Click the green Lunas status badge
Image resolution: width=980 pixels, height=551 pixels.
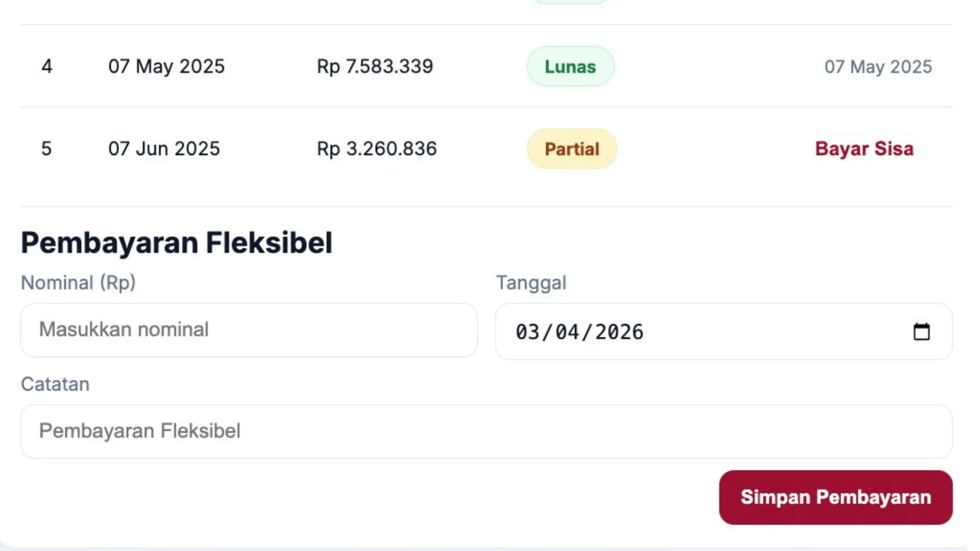(570, 66)
